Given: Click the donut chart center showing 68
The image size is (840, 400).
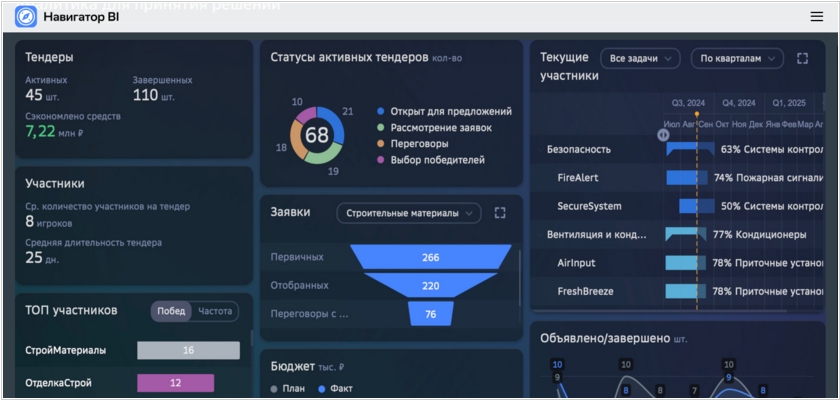Looking at the screenshot, I should [x=317, y=135].
